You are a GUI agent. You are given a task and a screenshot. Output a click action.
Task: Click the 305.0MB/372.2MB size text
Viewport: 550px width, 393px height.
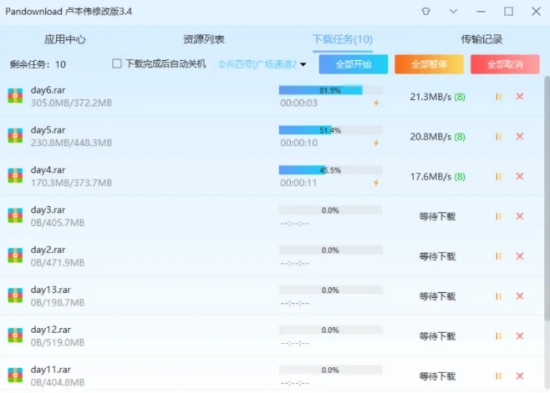71,103
